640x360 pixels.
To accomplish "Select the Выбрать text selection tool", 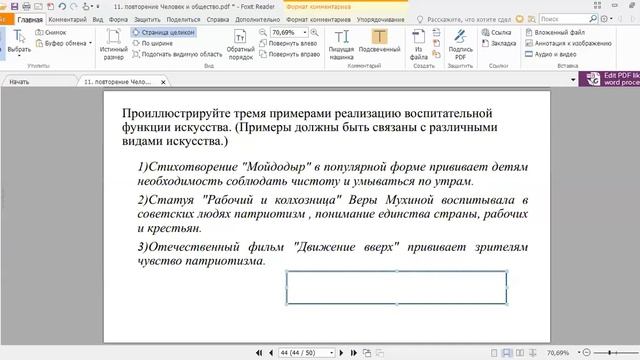I will coord(19,41).
